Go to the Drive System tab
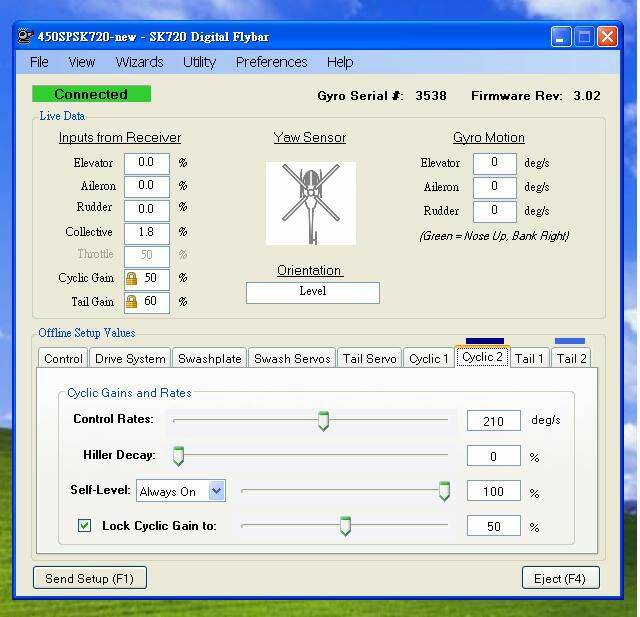The height and width of the screenshot is (617, 640). click(130, 359)
